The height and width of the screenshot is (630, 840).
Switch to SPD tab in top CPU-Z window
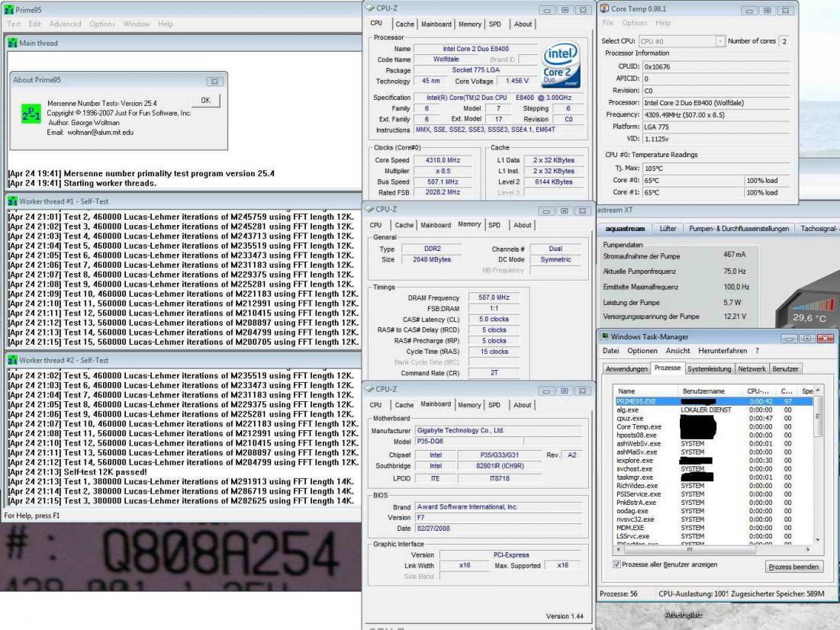[x=495, y=24]
